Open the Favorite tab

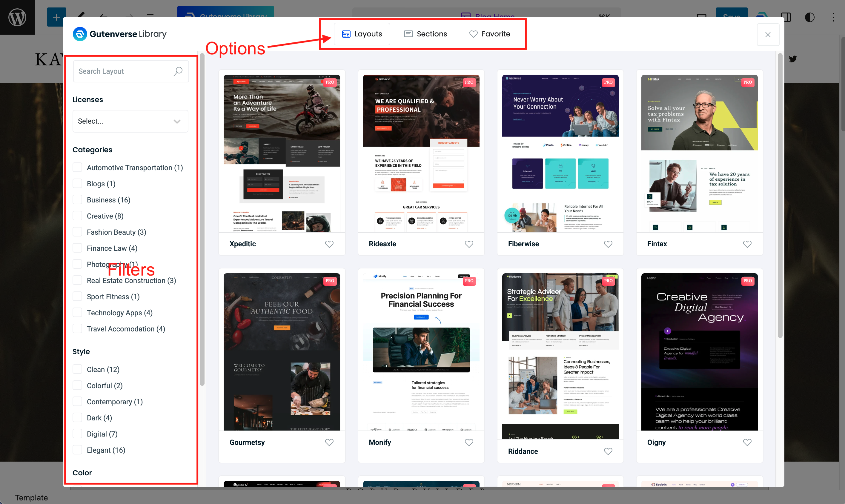(x=489, y=34)
